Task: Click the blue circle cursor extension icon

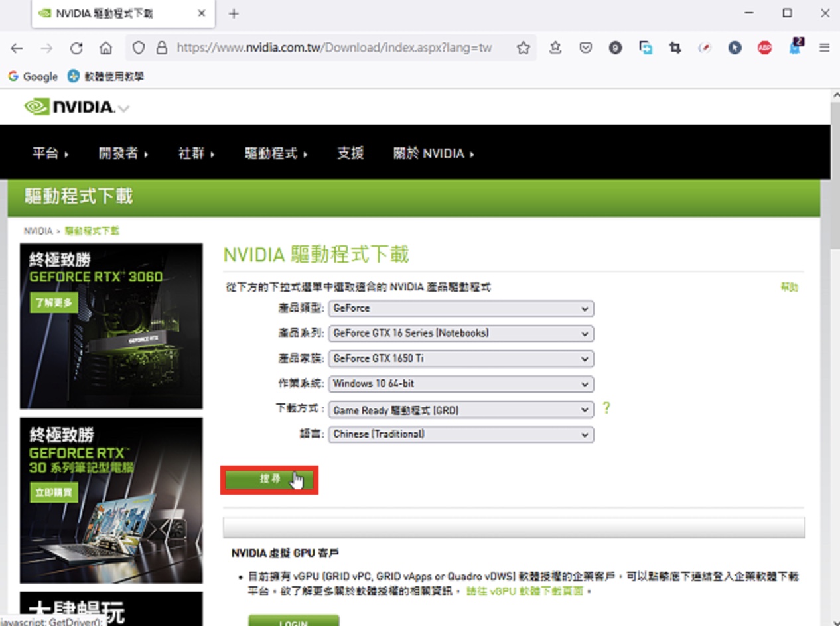Action: (x=735, y=48)
